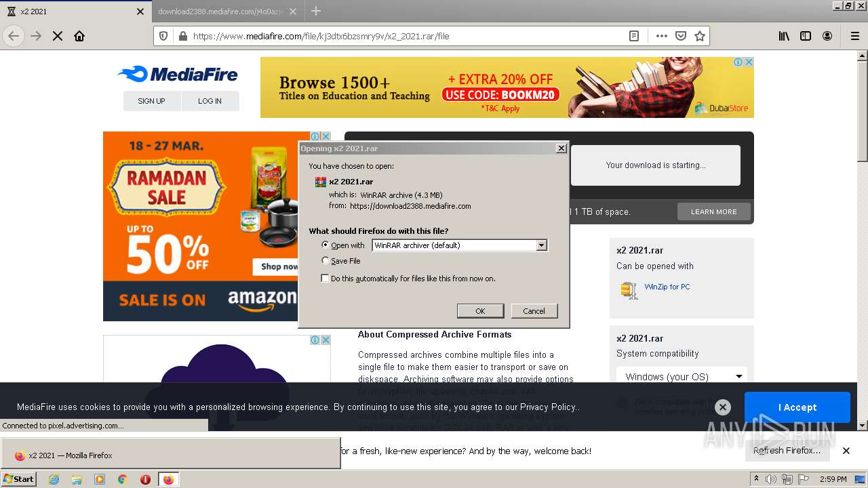Viewport: 868px width, 488px height.
Task: Close the Opening x2 2021.rar dialog window
Action: coord(561,148)
